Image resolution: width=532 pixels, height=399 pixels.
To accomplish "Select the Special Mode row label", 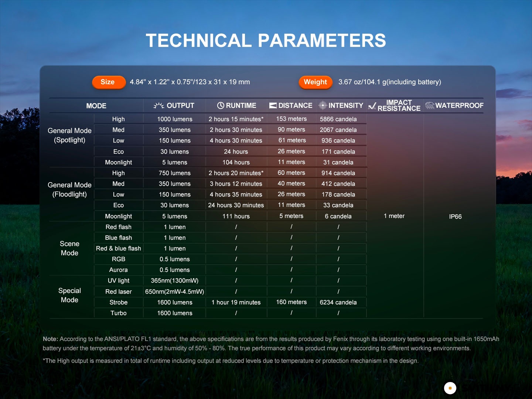I will 69,295.
